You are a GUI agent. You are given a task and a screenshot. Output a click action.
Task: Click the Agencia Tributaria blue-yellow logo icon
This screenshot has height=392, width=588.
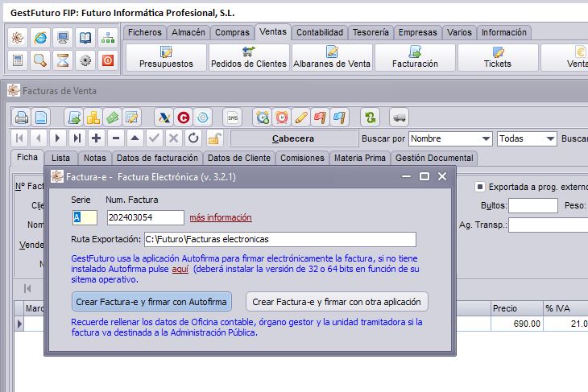pyautogui.click(x=164, y=118)
